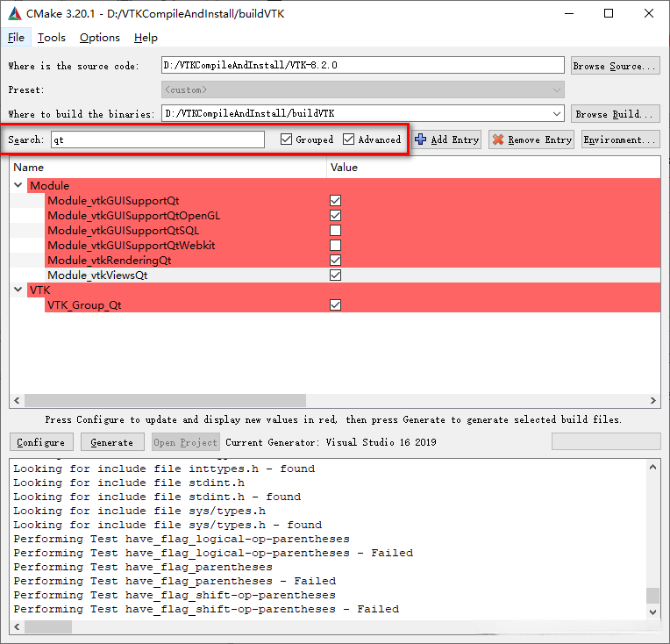Click the Generate button

(113, 442)
